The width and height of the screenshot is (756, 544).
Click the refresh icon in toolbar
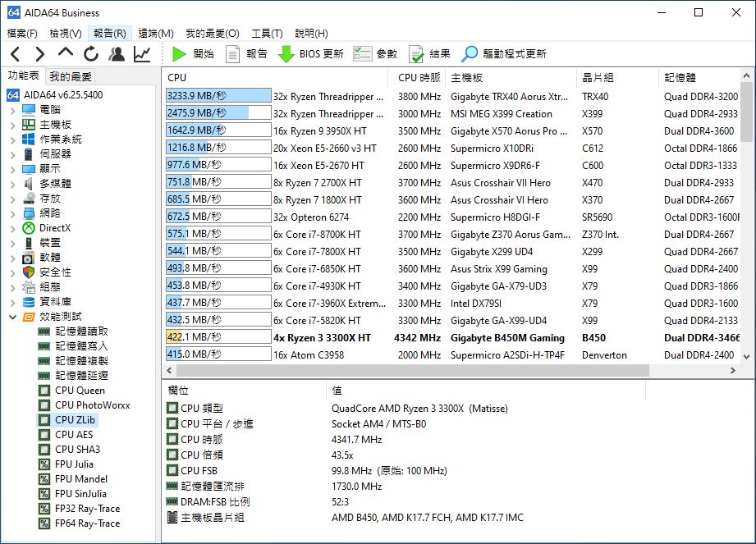coord(91,54)
